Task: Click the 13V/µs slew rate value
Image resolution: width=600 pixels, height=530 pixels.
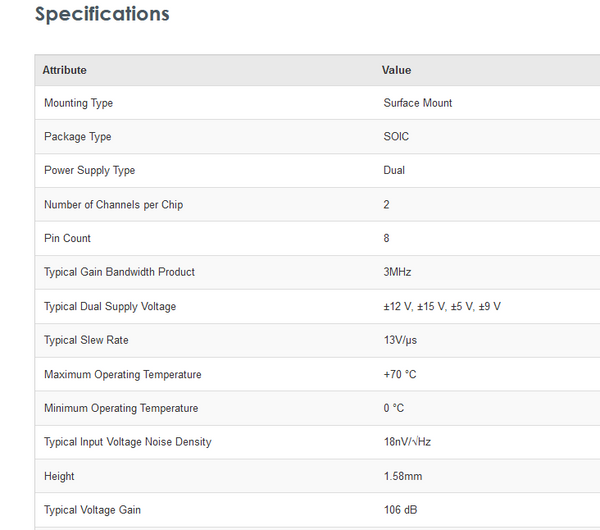Action: pos(400,340)
